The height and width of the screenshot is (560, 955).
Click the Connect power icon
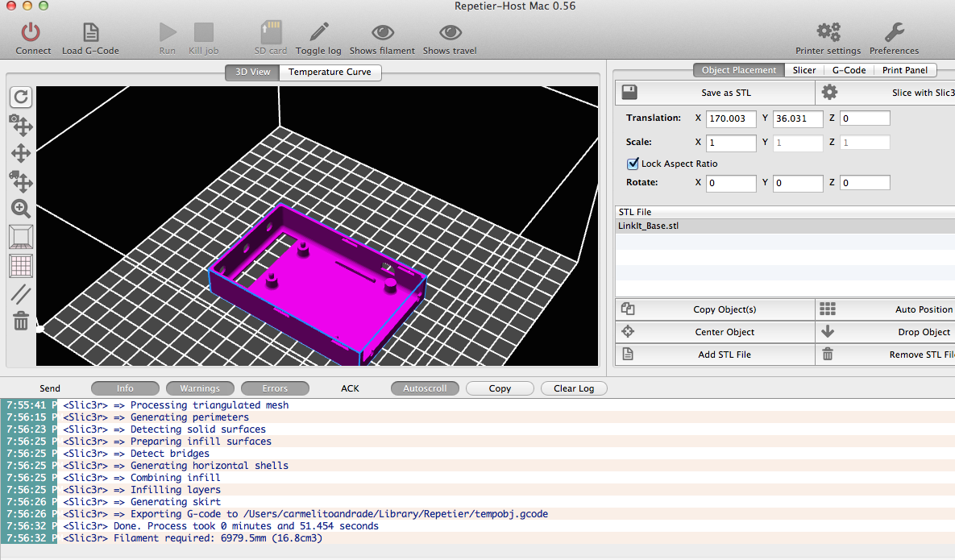[31, 32]
